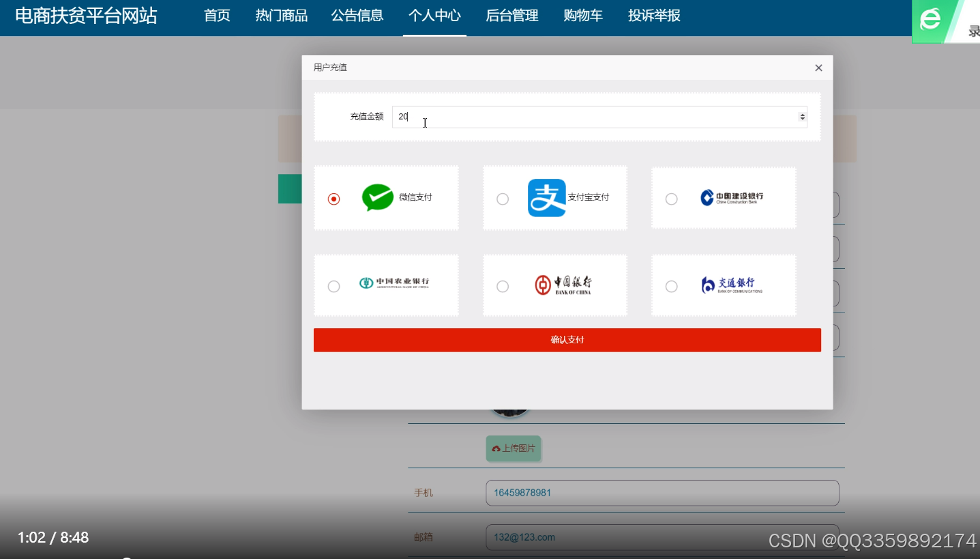Choose Agricultural Bank of China radio option
Viewport: 980px width, 559px height.
333,286
